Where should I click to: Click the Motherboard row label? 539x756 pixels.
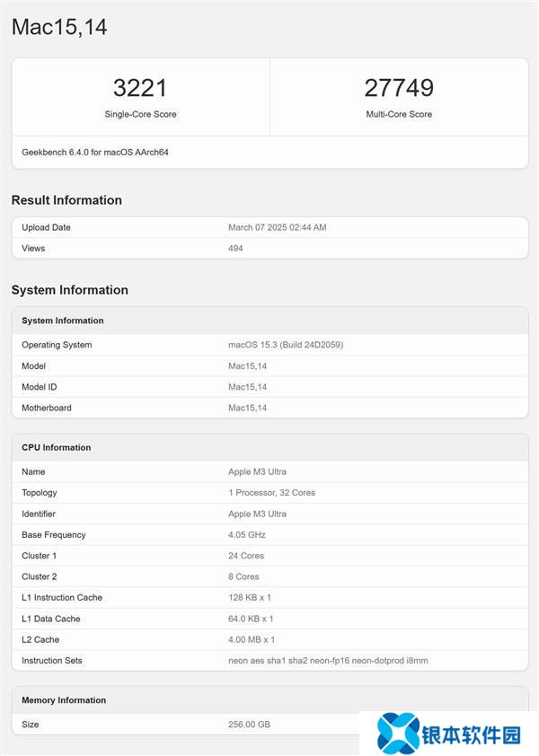(47, 408)
